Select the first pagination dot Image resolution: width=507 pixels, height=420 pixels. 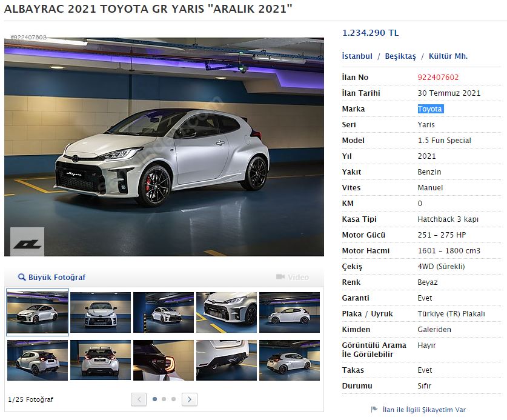(x=155, y=399)
